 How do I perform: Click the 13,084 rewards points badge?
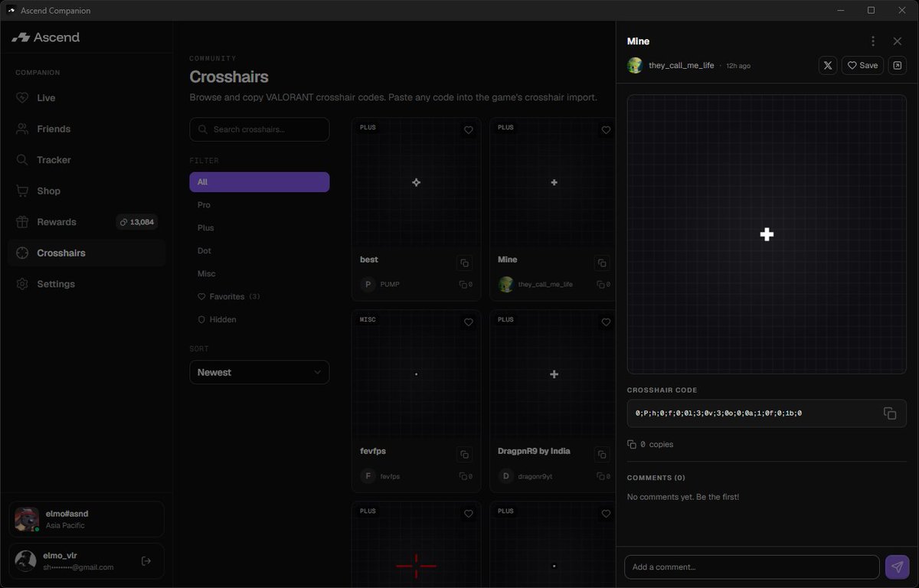coord(137,222)
